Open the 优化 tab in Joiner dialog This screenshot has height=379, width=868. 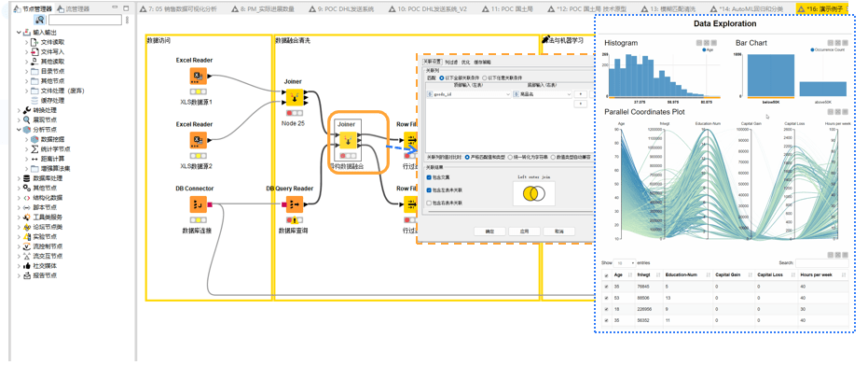(x=465, y=63)
